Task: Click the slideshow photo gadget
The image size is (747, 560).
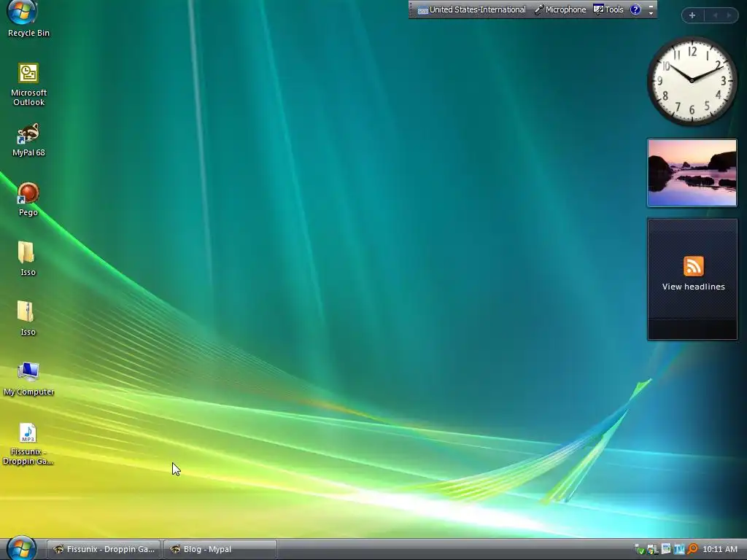Action: (x=692, y=173)
